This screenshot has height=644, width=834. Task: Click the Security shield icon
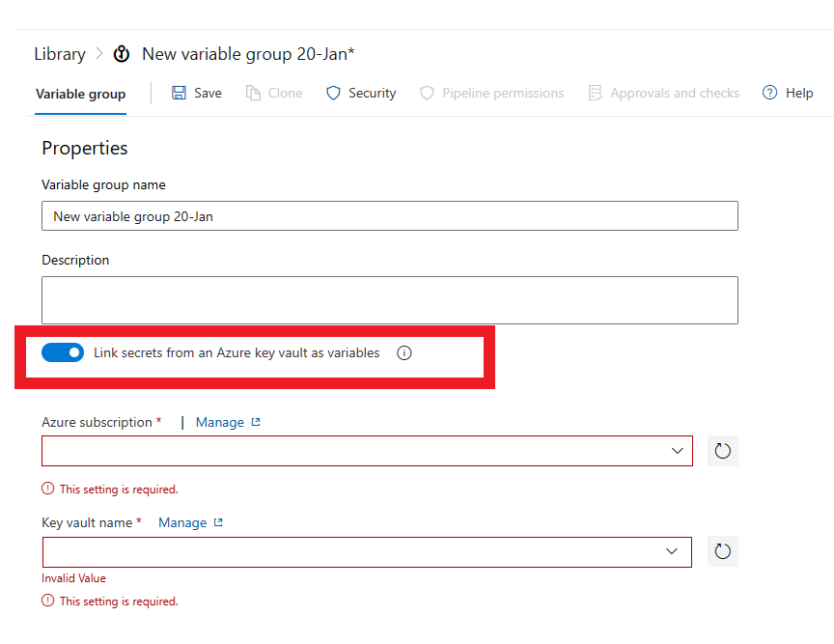334,93
